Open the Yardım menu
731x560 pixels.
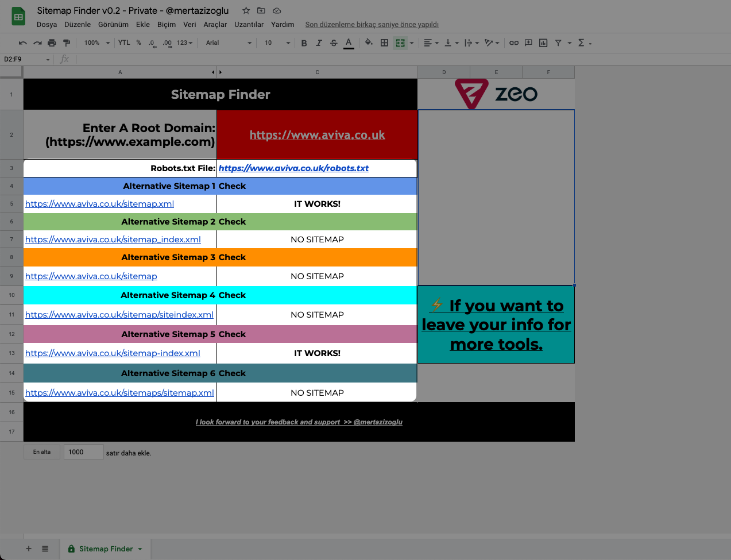pos(283,25)
